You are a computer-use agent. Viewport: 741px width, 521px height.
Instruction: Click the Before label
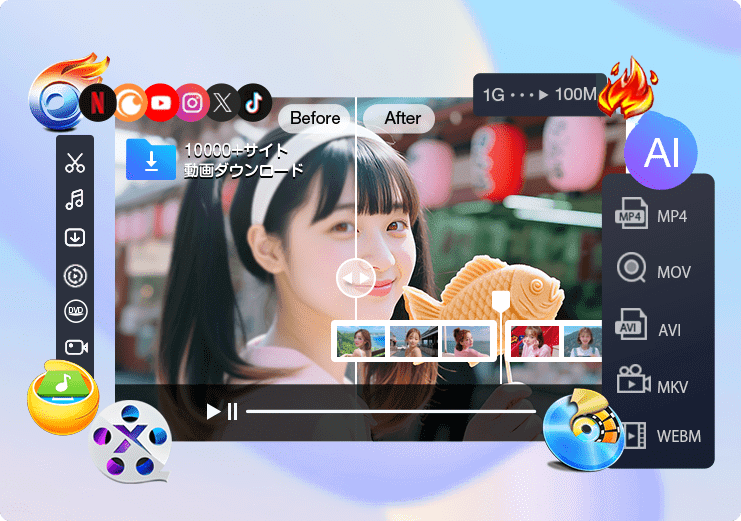[315, 118]
